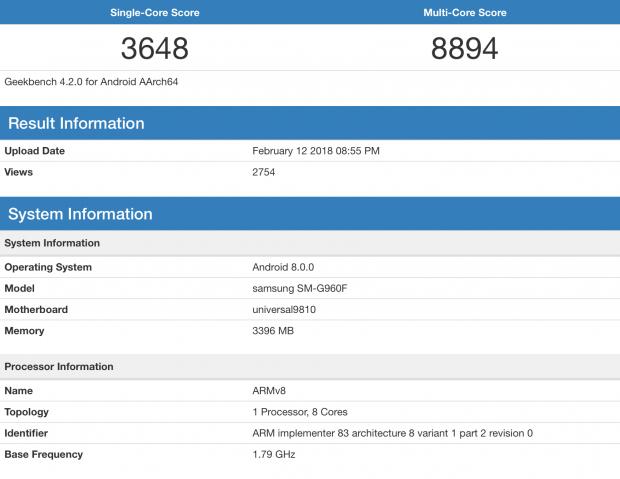Select the multi-core score value 8894
Viewport: 620px width, 479px height.
464,48
